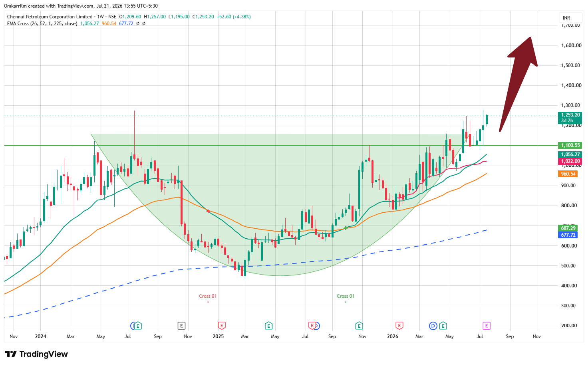
Task: Open the green earnings marker before May 2025
Action: point(269,326)
